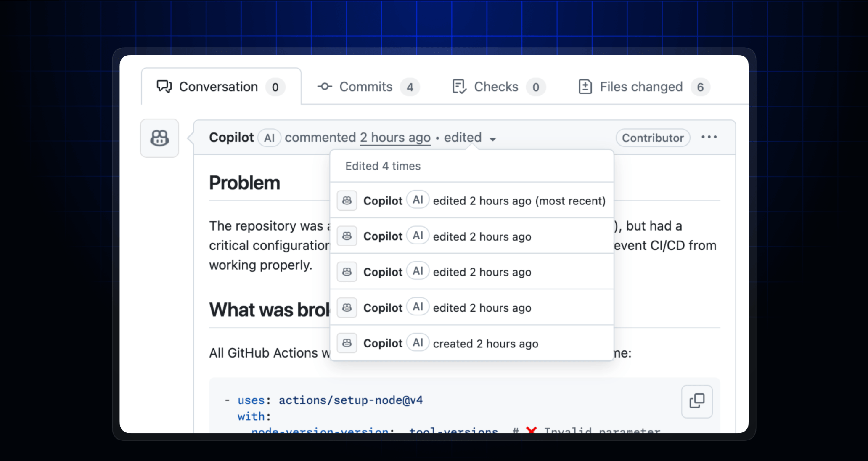Copy the code block with copy icon
The width and height of the screenshot is (868, 461).
point(697,401)
